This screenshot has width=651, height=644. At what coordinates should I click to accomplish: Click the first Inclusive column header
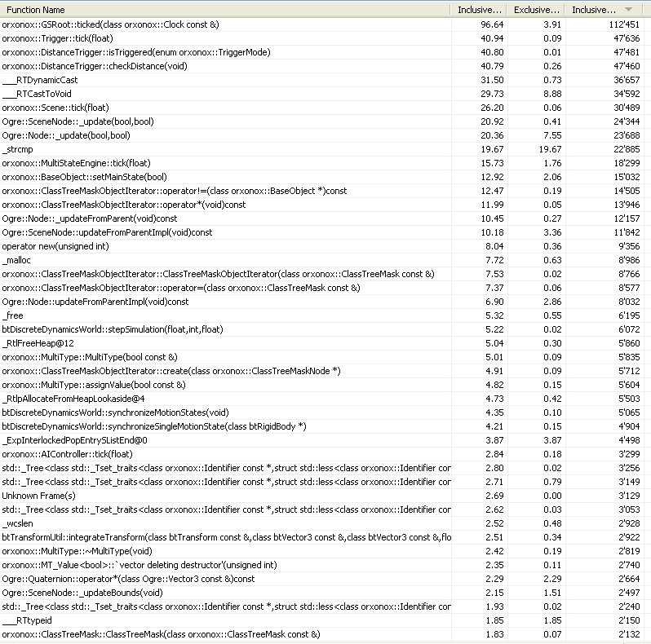point(479,10)
